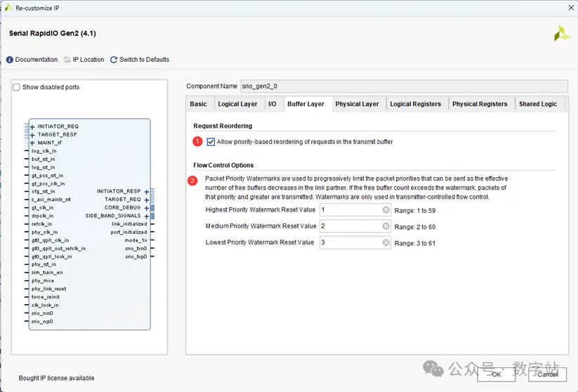Click Switch to Defaults text
The image size is (578, 392).
[144, 60]
